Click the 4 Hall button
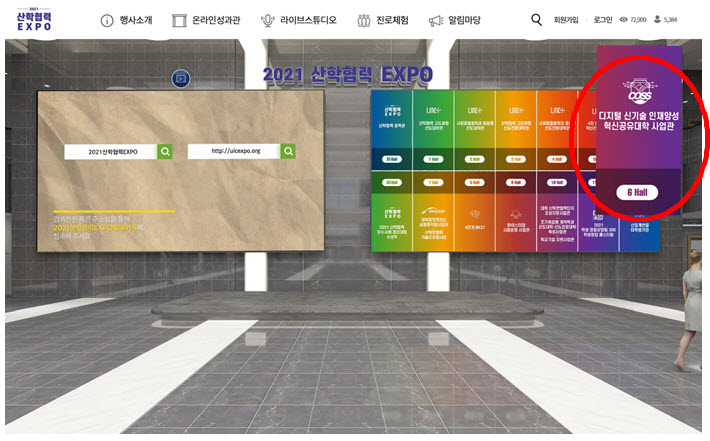 coord(556,159)
